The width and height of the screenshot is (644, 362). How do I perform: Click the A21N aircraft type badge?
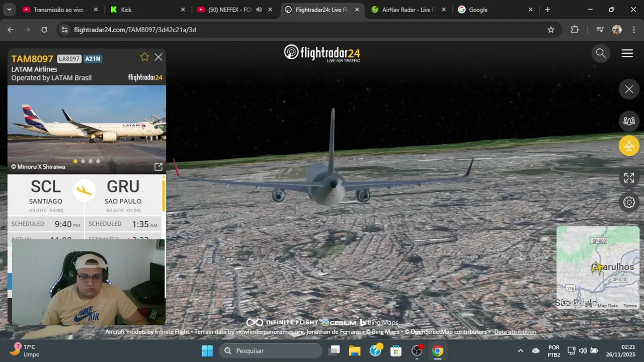click(x=93, y=59)
